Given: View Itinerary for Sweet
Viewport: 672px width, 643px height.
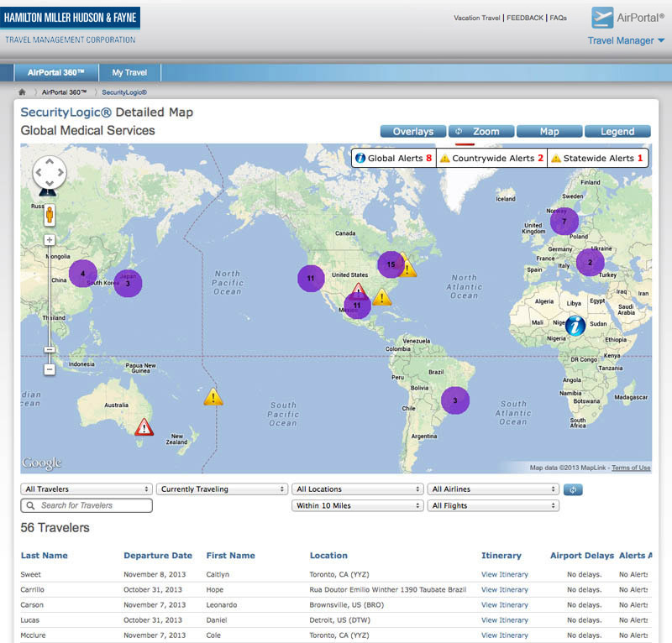Looking at the screenshot, I should tap(505, 574).
